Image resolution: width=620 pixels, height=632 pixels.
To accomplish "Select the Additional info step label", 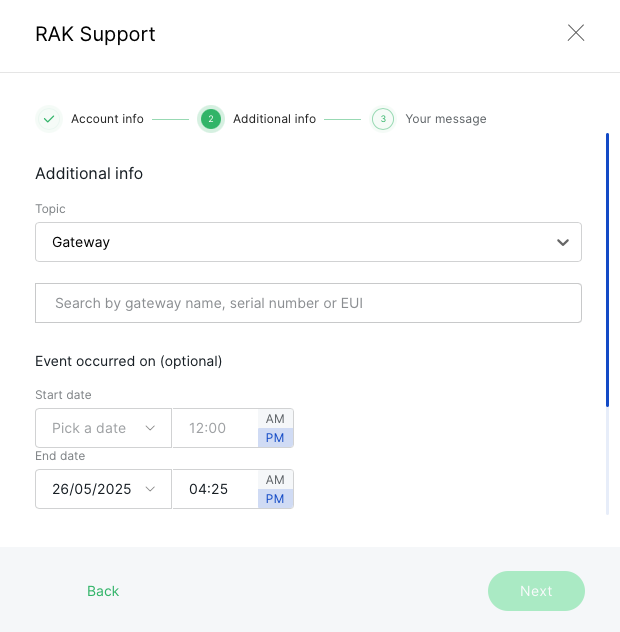I will coord(274,119).
